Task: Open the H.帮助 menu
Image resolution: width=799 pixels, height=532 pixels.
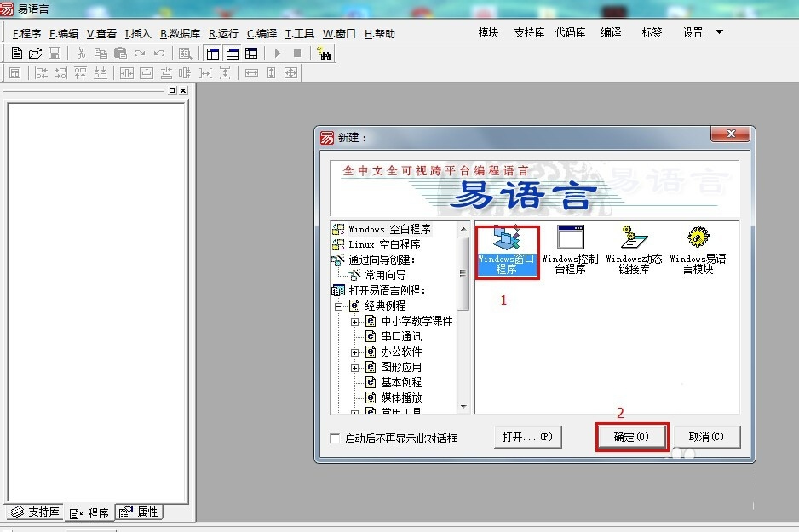Action: (x=380, y=33)
